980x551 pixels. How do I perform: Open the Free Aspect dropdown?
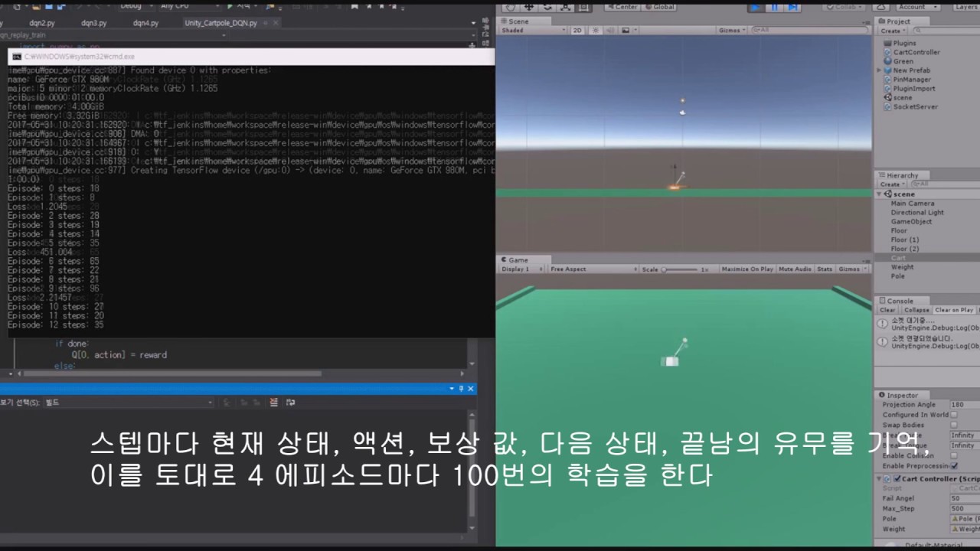(x=593, y=269)
